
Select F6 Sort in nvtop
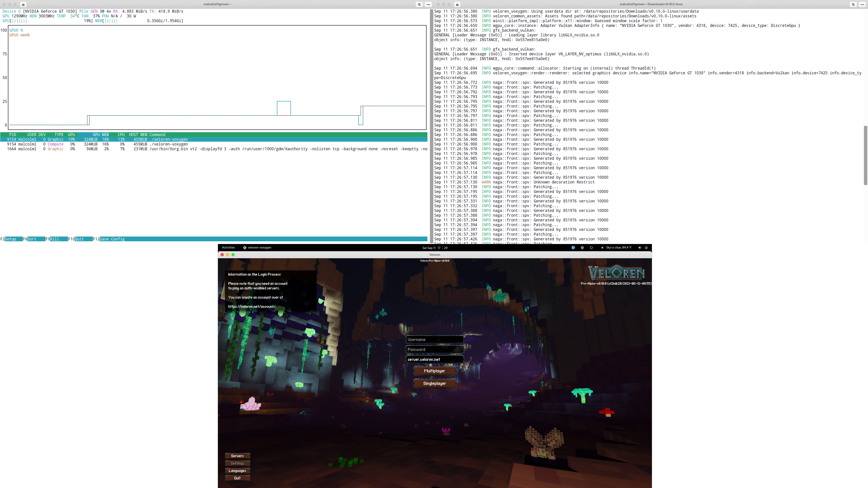tap(34, 239)
